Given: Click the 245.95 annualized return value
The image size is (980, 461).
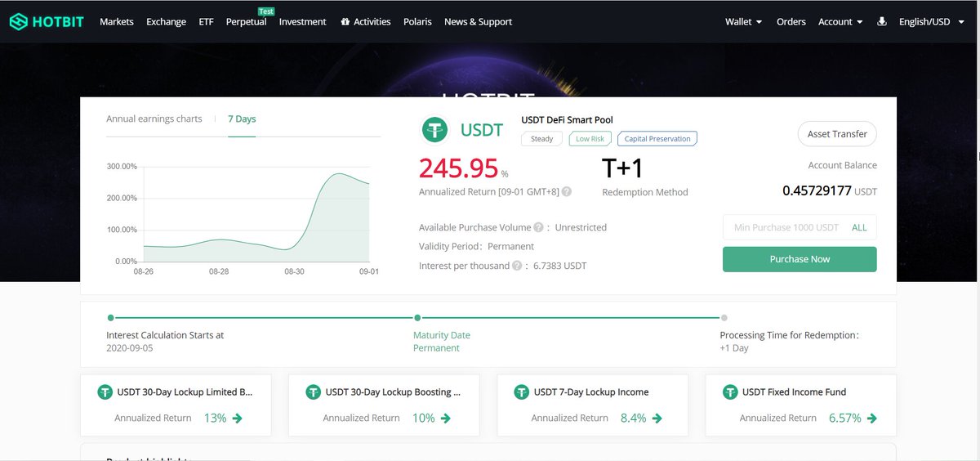Looking at the screenshot, I should 458,168.
